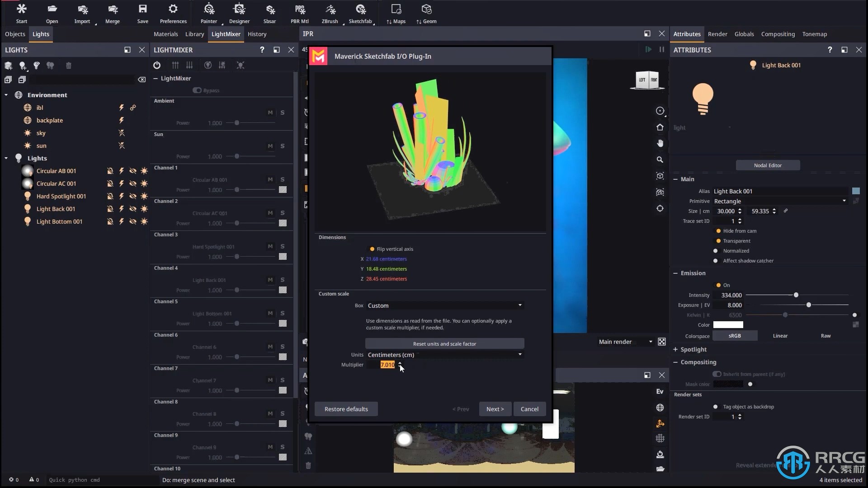Viewport: 868px width, 488px height.
Task: Switch to the Render tab
Action: tap(717, 34)
